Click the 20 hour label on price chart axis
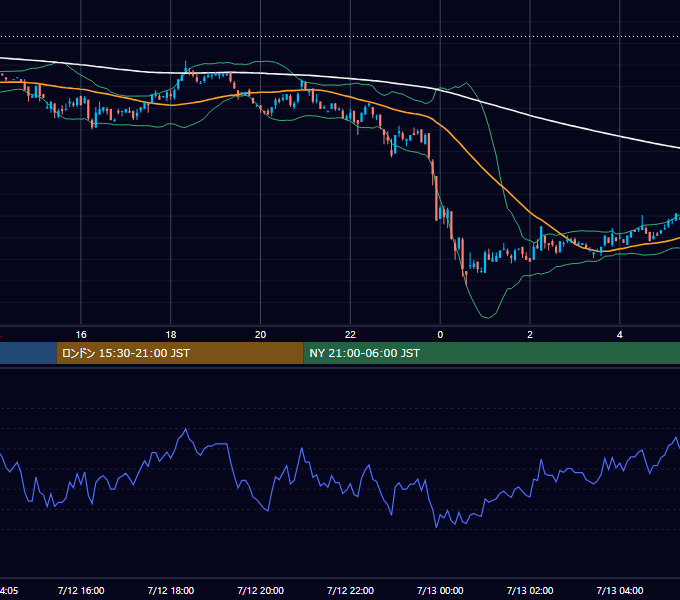This screenshot has height=600, width=680. (x=260, y=335)
